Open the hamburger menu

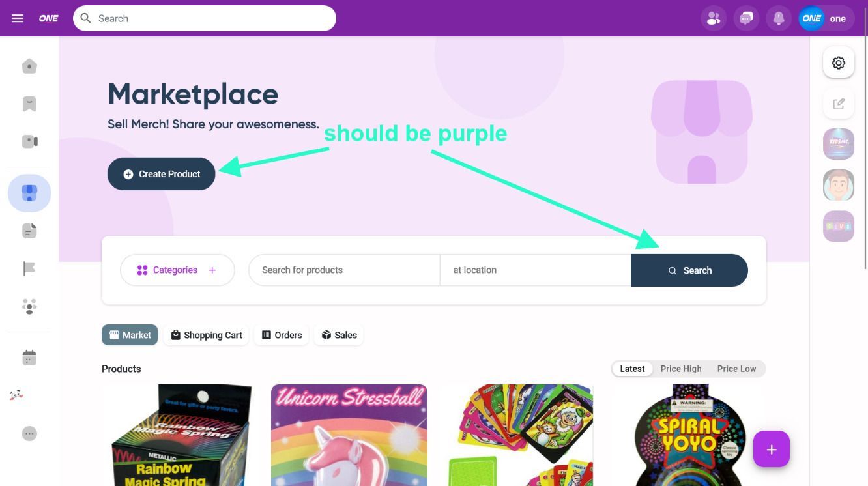pyautogui.click(x=18, y=18)
